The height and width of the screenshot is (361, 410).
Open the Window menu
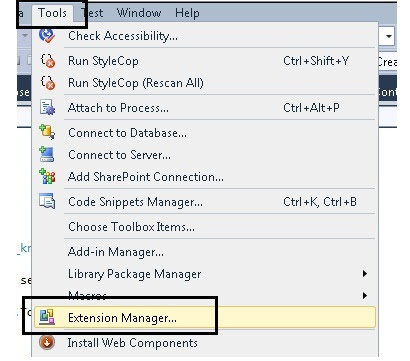(139, 13)
